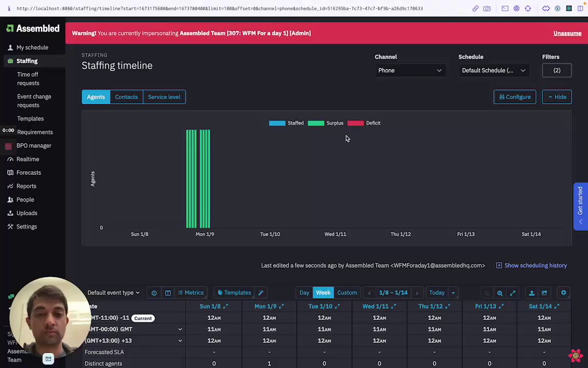Click the expand fullscreen arrows icon

(512, 293)
